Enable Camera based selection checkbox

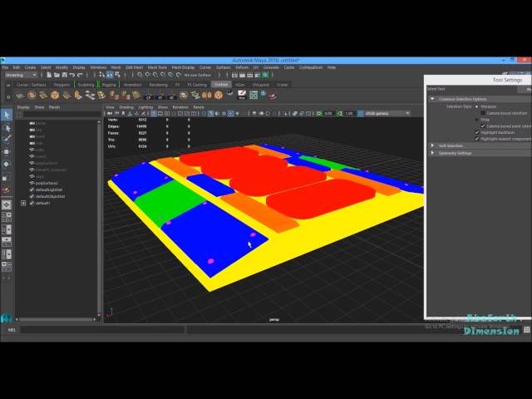tap(483, 113)
